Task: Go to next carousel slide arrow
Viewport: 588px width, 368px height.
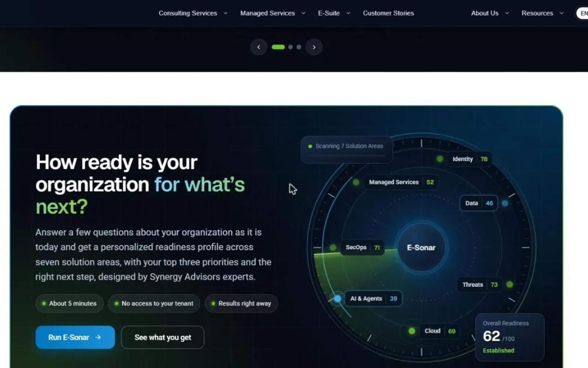Action: click(x=314, y=47)
